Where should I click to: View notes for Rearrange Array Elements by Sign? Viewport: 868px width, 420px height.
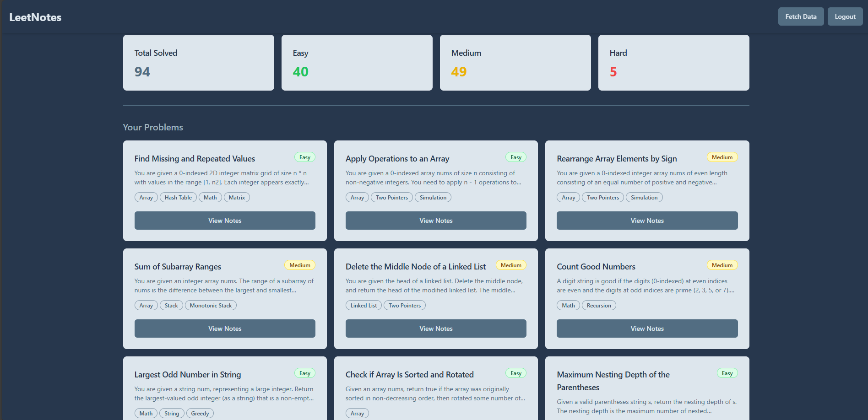pyautogui.click(x=647, y=221)
